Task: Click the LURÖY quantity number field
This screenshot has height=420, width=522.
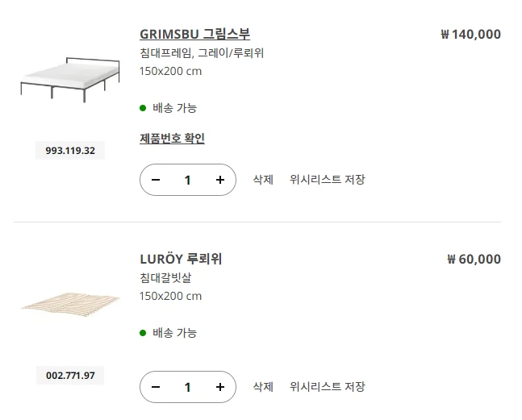Action: point(188,387)
